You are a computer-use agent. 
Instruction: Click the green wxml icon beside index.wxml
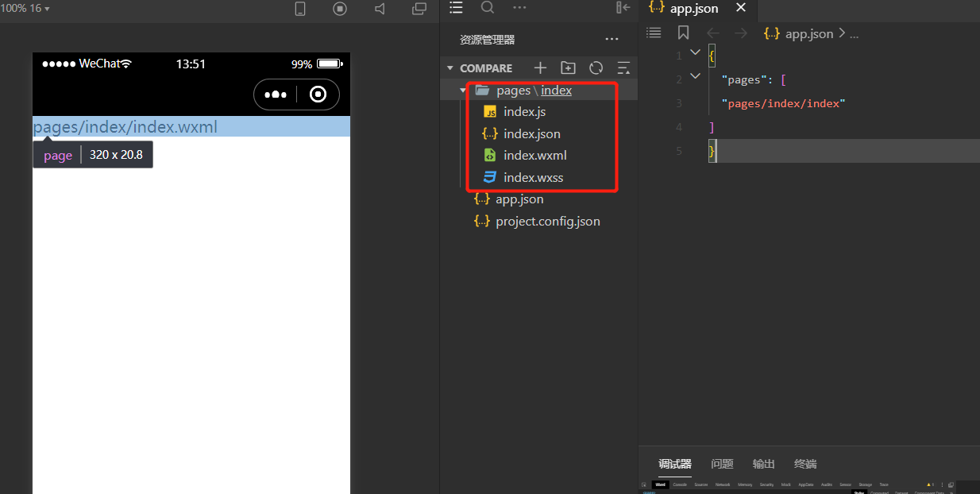[x=490, y=156]
